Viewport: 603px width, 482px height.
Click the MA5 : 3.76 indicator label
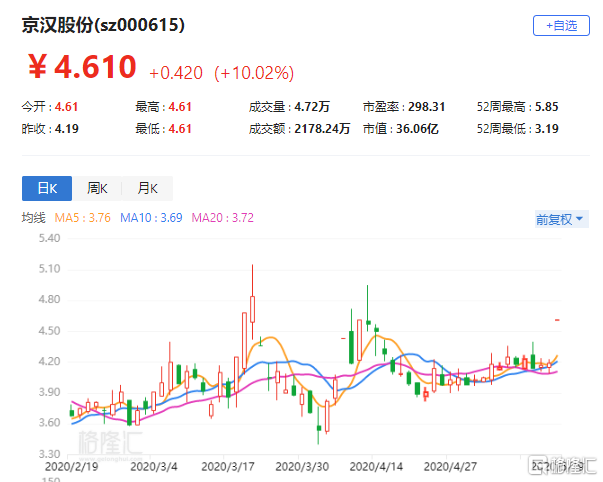(x=82, y=218)
